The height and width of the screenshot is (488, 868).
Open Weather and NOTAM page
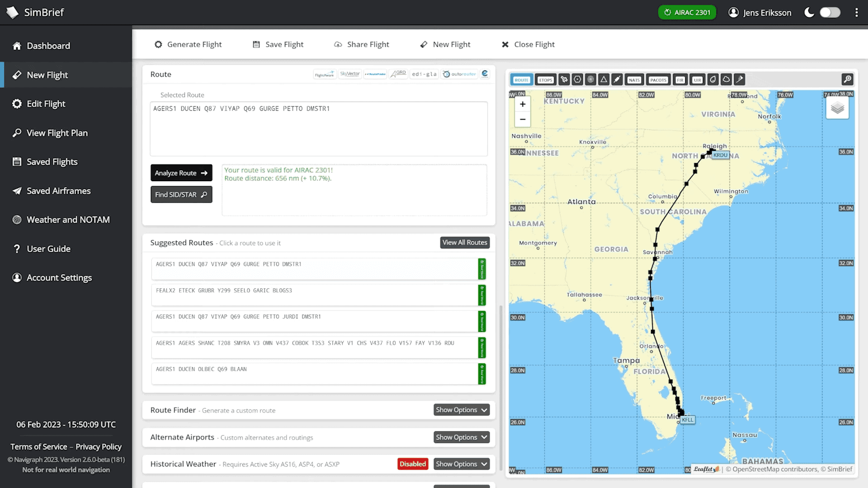pyautogui.click(x=66, y=220)
